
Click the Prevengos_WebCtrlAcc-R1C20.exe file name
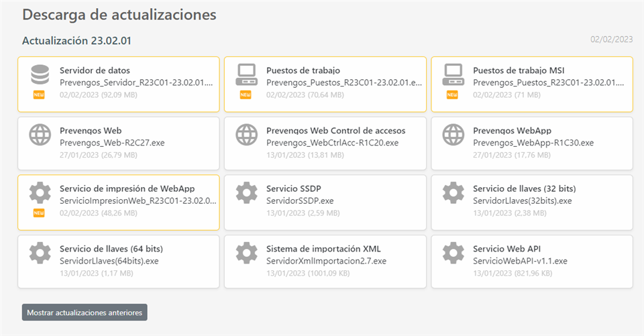pyautogui.click(x=332, y=143)
